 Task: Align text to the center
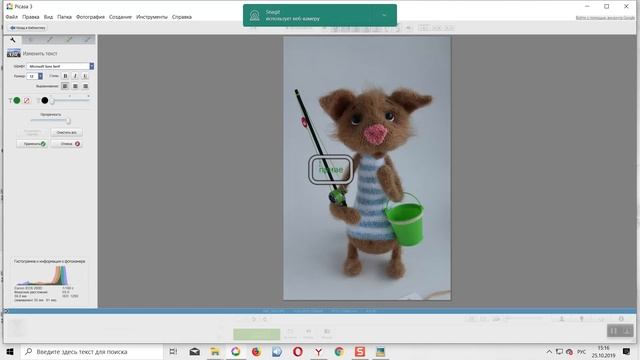[x=75, y=86]
